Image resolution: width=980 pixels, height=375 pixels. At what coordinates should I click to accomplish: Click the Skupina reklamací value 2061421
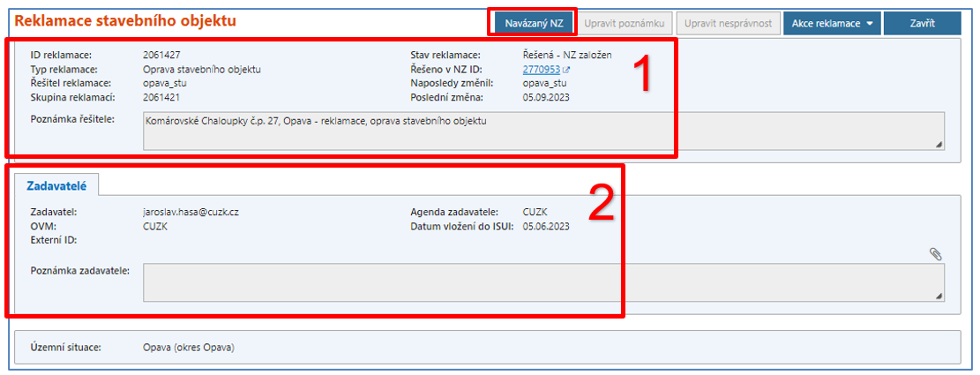[x=161, y=97]
